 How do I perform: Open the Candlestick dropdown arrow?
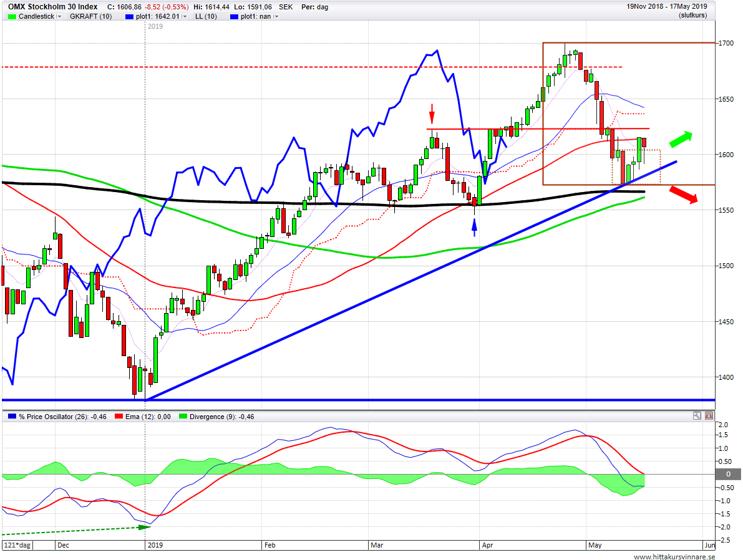pos(59,17)
